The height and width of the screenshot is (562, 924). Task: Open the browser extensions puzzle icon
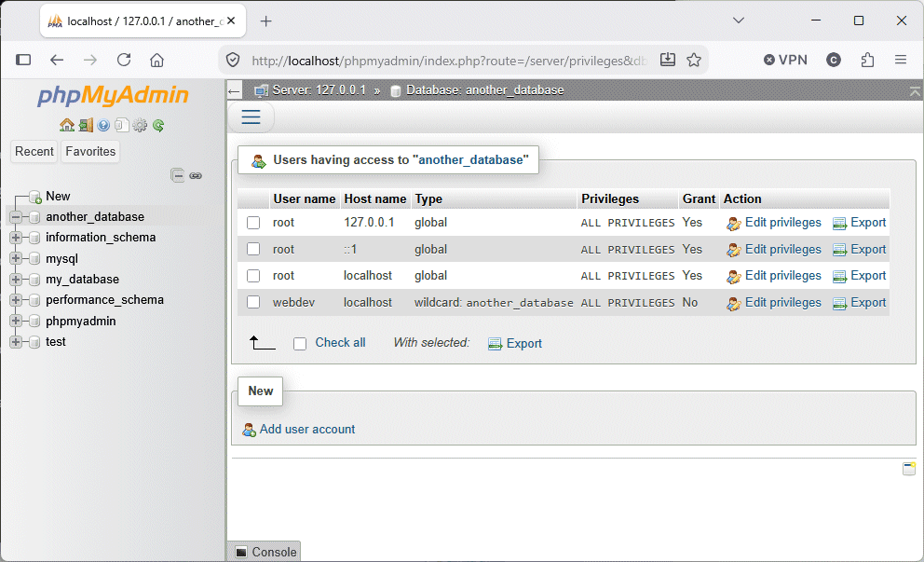tap(867, 60)
